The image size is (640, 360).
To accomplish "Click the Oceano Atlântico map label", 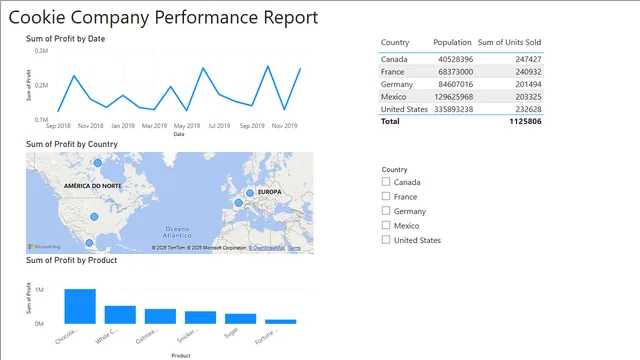I will click(x=177, y=232).
